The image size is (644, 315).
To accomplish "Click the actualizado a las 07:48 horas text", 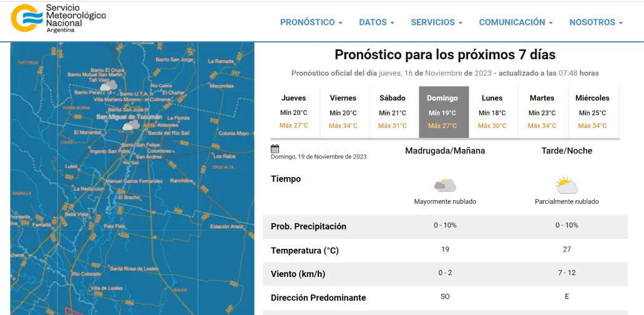I will 549,73.
